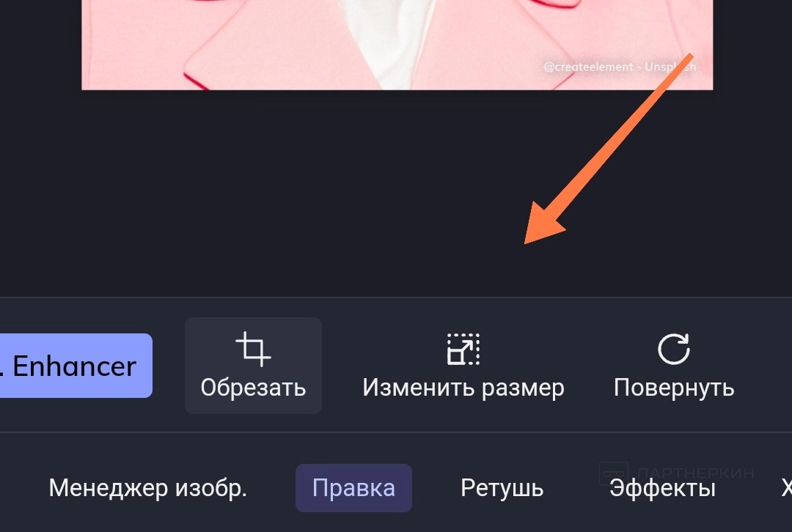Screen dimensions: 792x532
Task: Open the cut-off tab after Эффекты
Action: (x=786, y=488)
